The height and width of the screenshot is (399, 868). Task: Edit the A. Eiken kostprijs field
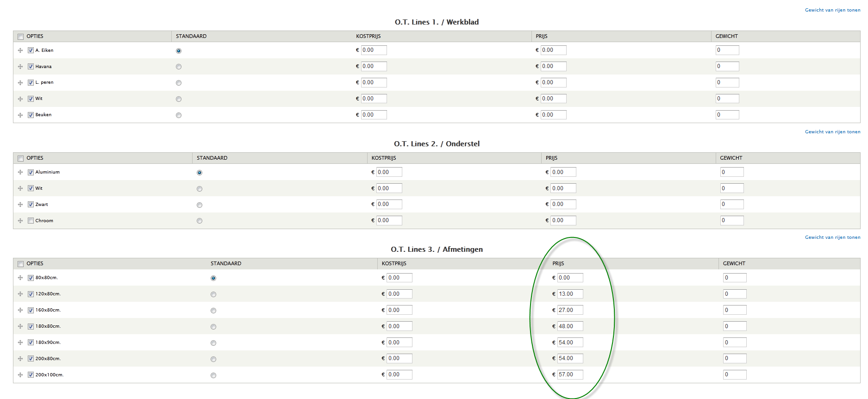pos(374,50)
